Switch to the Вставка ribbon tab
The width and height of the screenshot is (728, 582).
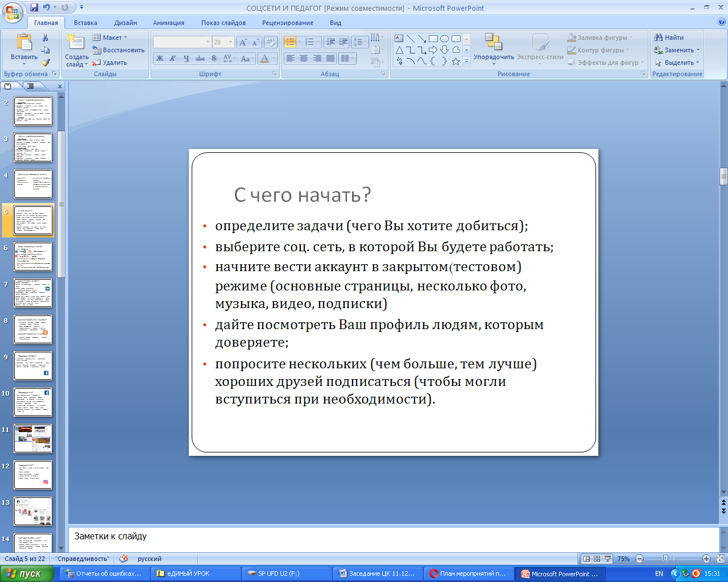(x=85, y=23)
